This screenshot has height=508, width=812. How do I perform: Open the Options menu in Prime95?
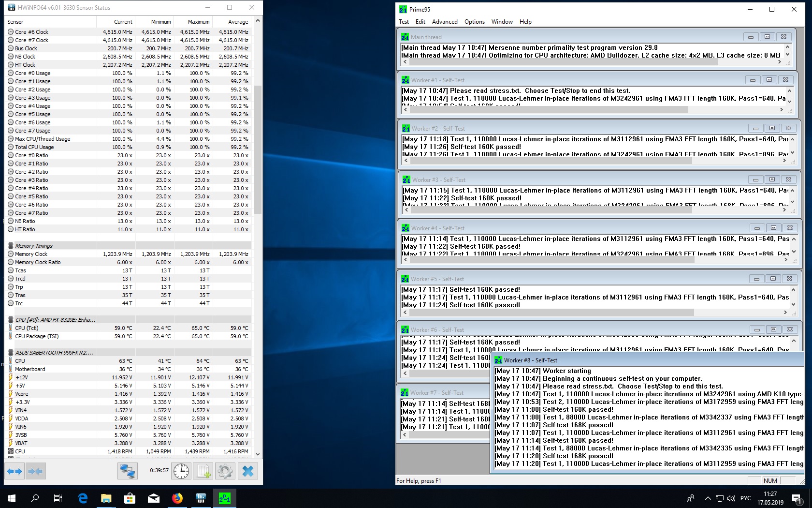[474, 22]
